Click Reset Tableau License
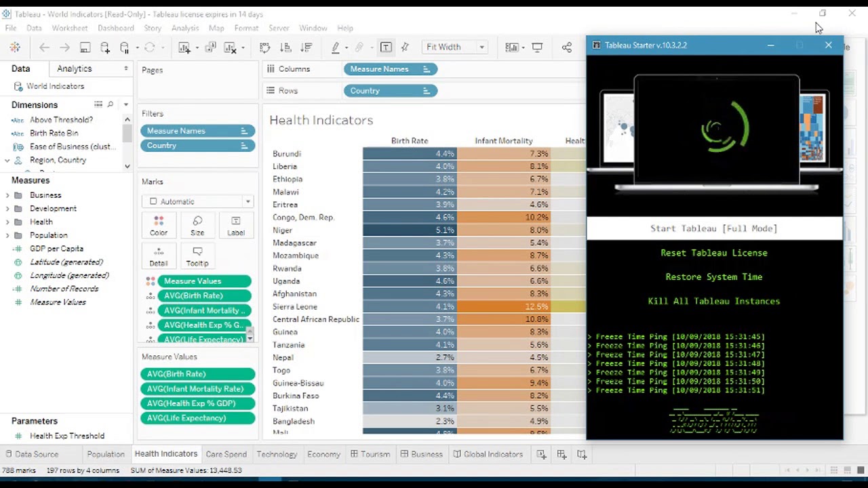This screenshot has height=488, width=868. tap(714, 253)
